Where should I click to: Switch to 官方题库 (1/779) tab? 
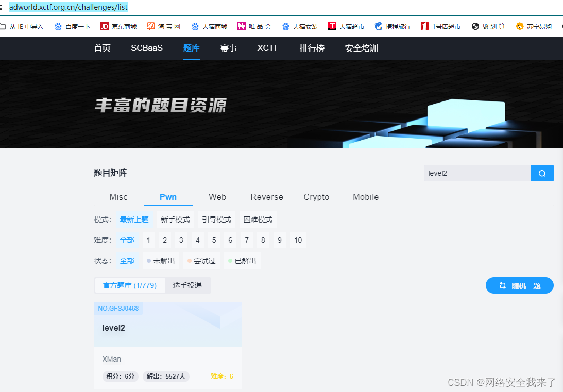tap(130, 285)
